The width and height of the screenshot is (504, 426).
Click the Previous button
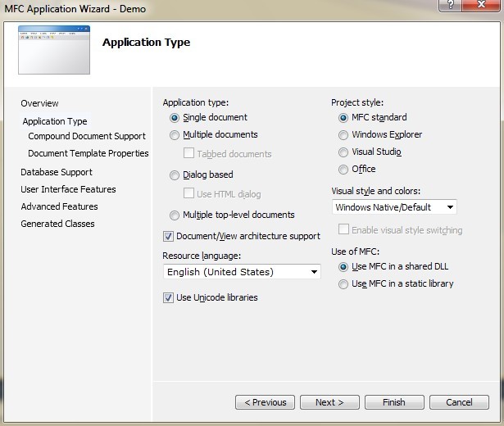pos(265,402)
